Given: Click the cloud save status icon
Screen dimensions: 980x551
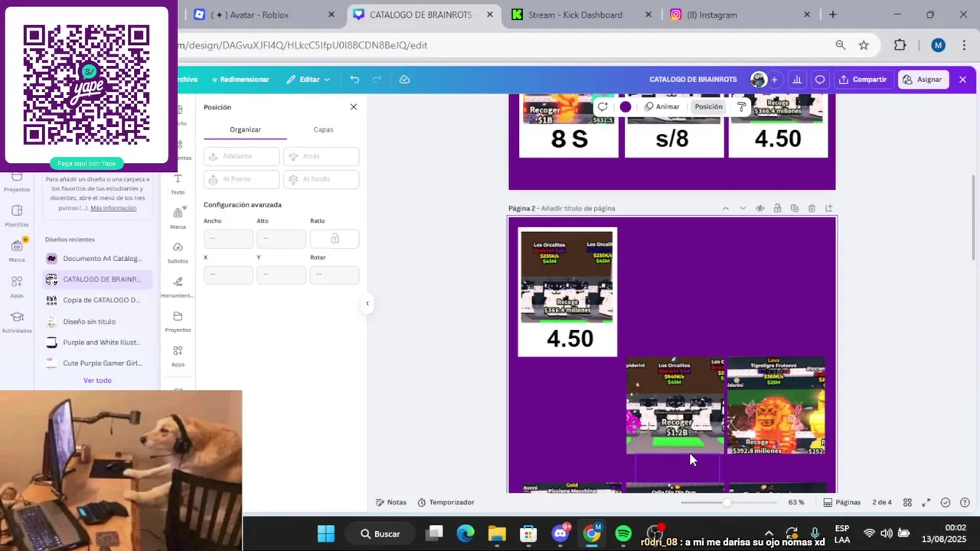Looking at the screenshot, I should tap(404, 80).
